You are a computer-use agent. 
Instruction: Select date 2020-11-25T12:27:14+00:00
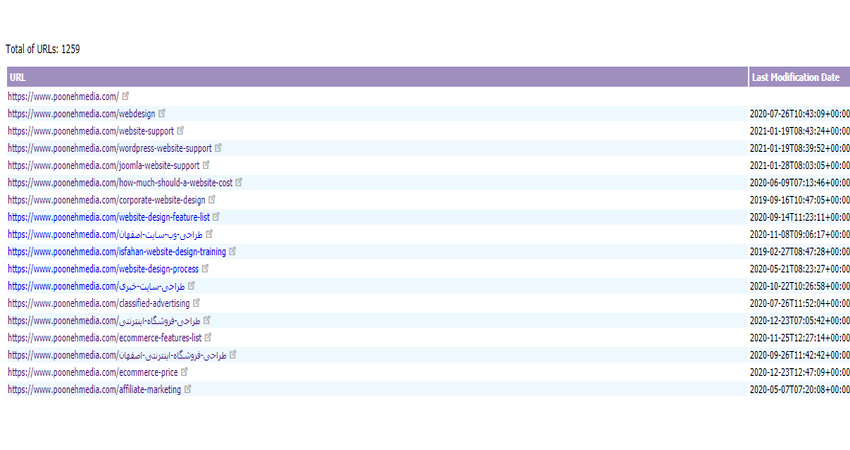[x=800, y=338]
